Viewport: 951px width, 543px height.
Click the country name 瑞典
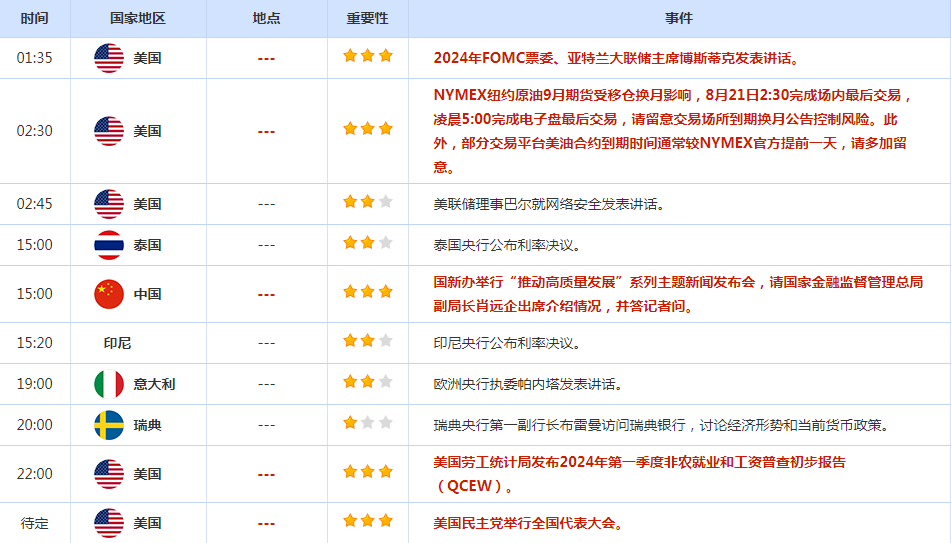147,425
